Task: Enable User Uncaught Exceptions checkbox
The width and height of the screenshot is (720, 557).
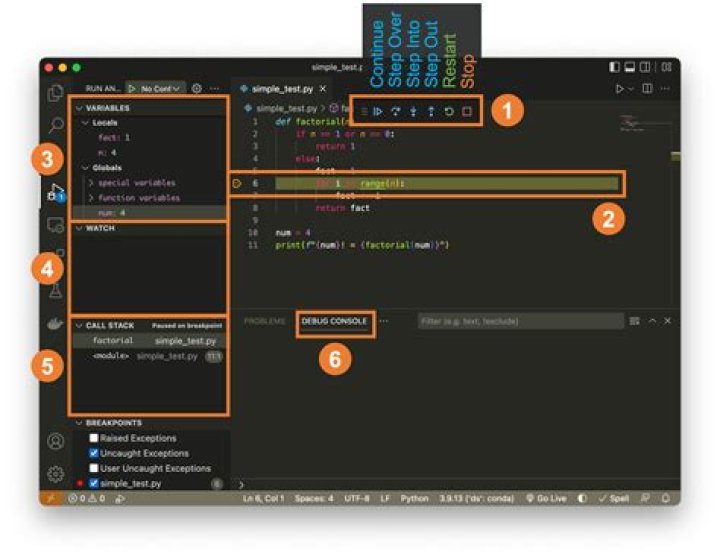Action: [93, 468]
